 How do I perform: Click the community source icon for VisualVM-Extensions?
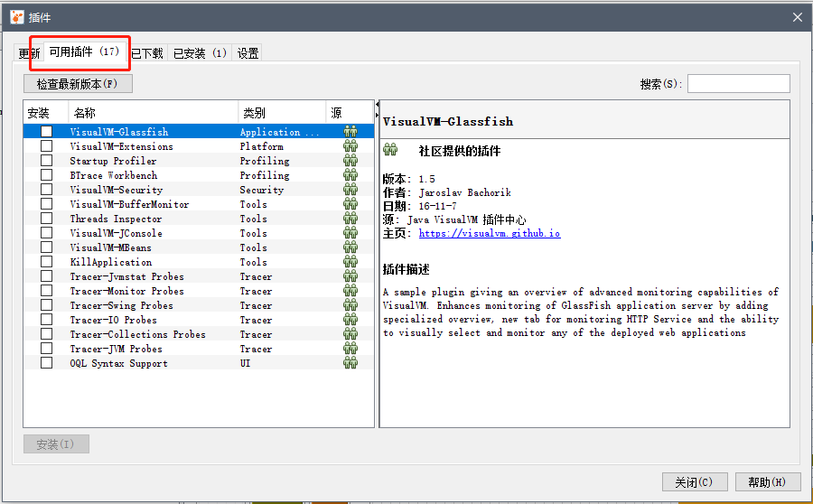(x=350, y=145)
